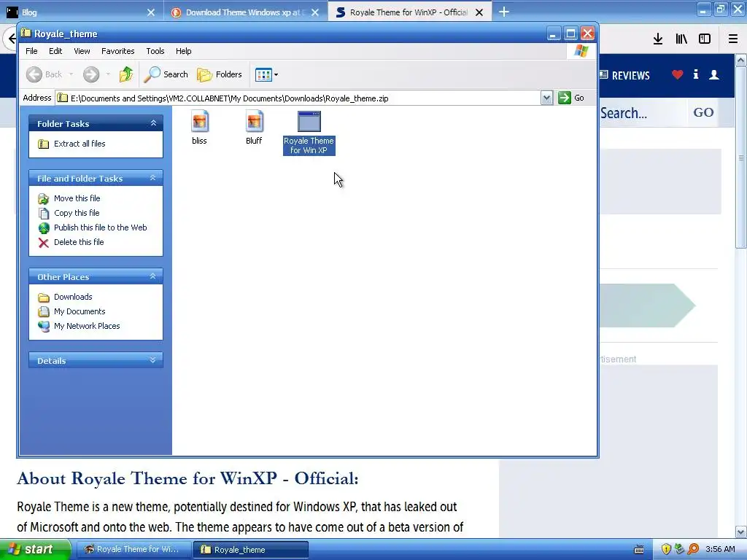This screenshot has height=560, width=747.
Task: Click Move this file
Action: [x=77, y=198]
